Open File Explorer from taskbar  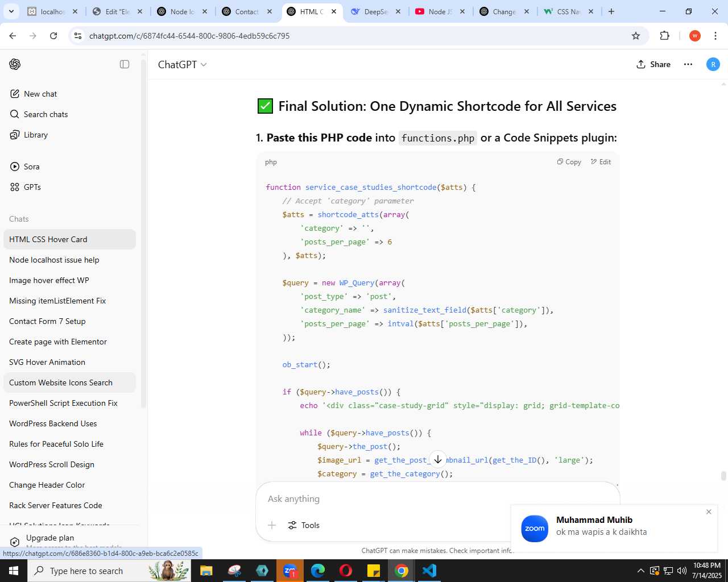pyautogui.click(x=206, y=571)
